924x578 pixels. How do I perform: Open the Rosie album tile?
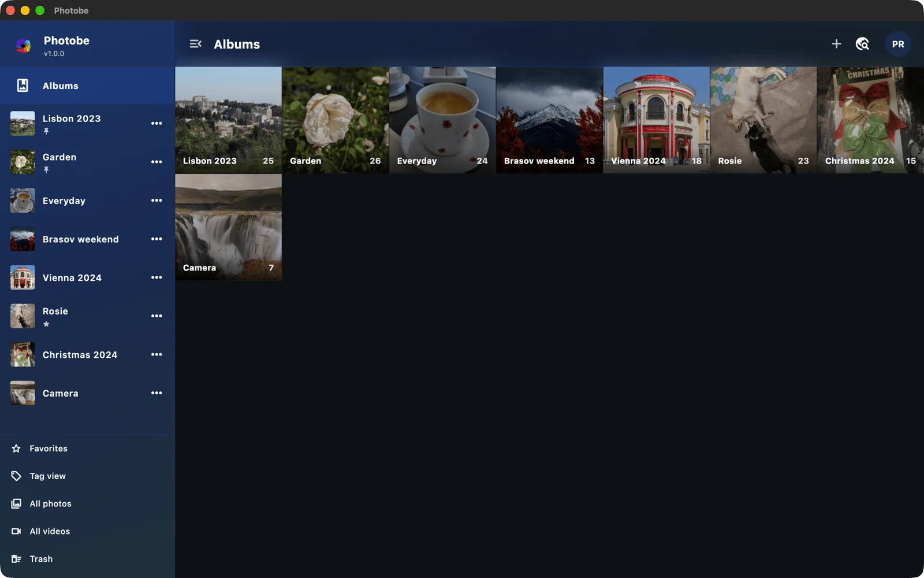(x=763, y=120)
